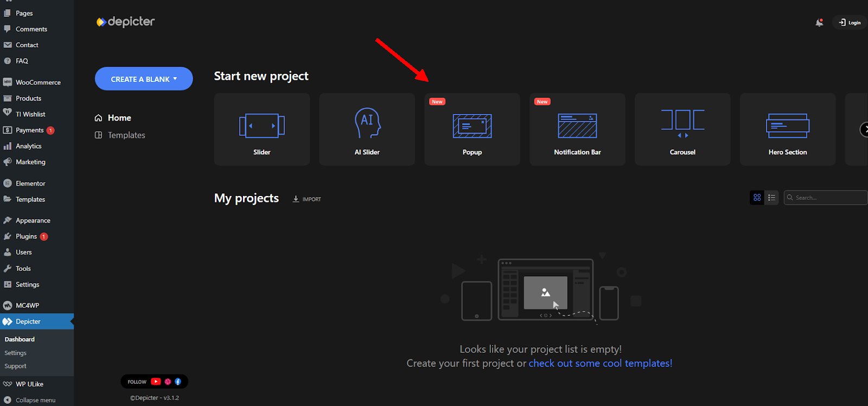
Task: Switch to grid view of projects
Action: click(757, 198)
